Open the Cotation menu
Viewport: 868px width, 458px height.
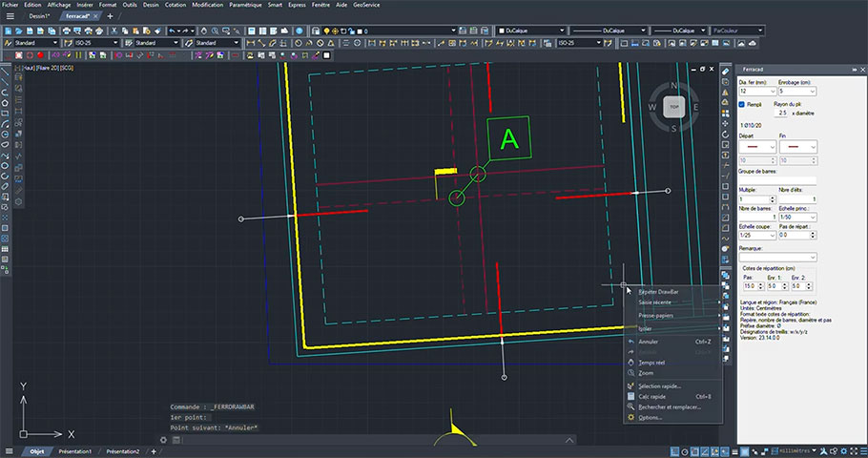[175, 5]
